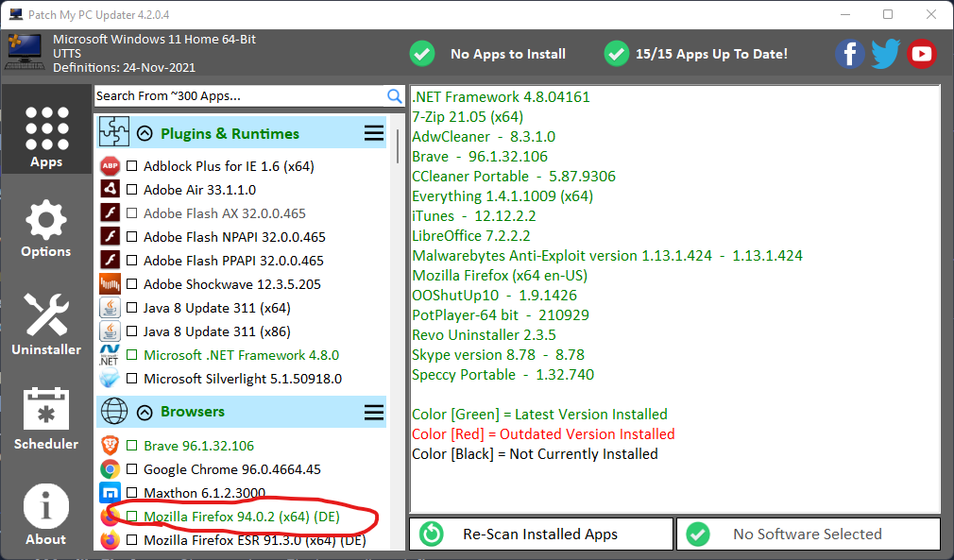Tick the Brave 96.1.32.106 checkbox
The height and width of the screenshot is (560, 954).
132,446
